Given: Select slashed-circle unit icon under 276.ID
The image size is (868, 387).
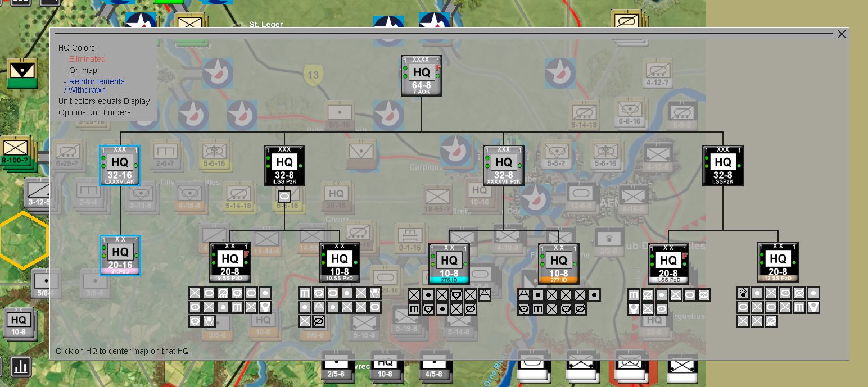Looking at the screenshot, I should coord(471,308).
